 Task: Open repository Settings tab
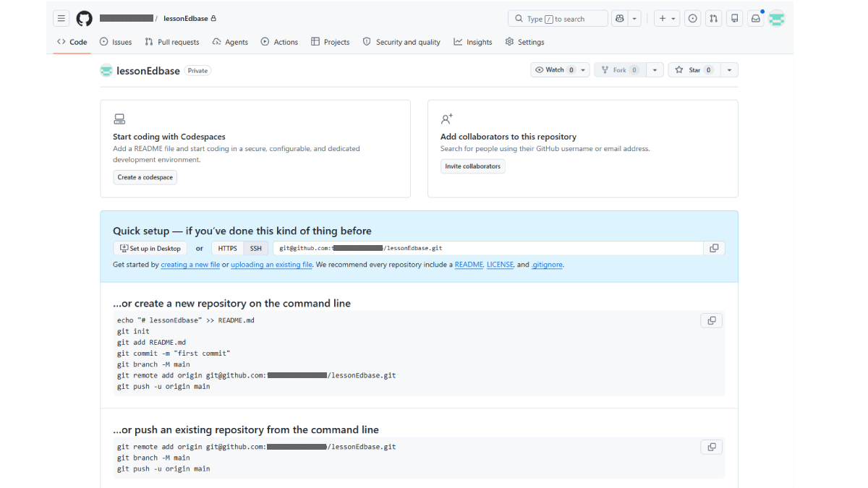click(x=525, y=42)
